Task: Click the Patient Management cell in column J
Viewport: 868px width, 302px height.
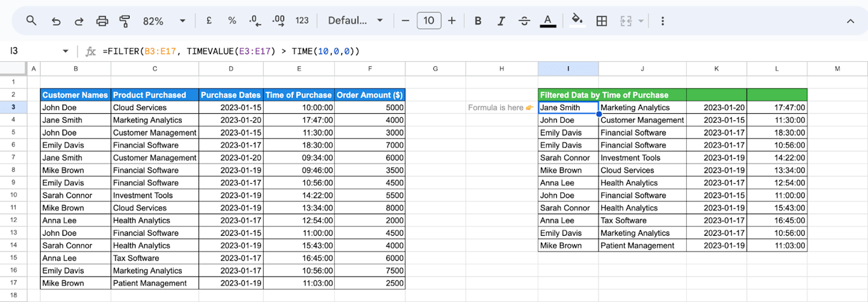Action: coord(642,245)
